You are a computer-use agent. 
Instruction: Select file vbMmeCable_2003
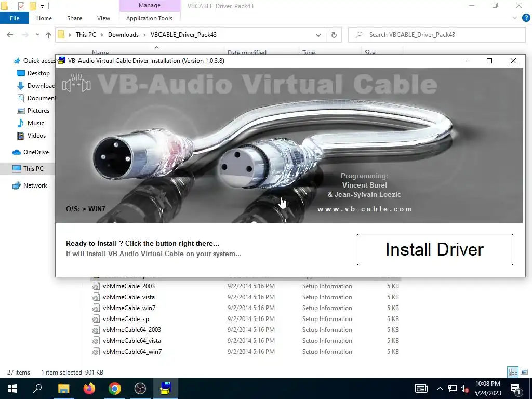coord(129,286)
